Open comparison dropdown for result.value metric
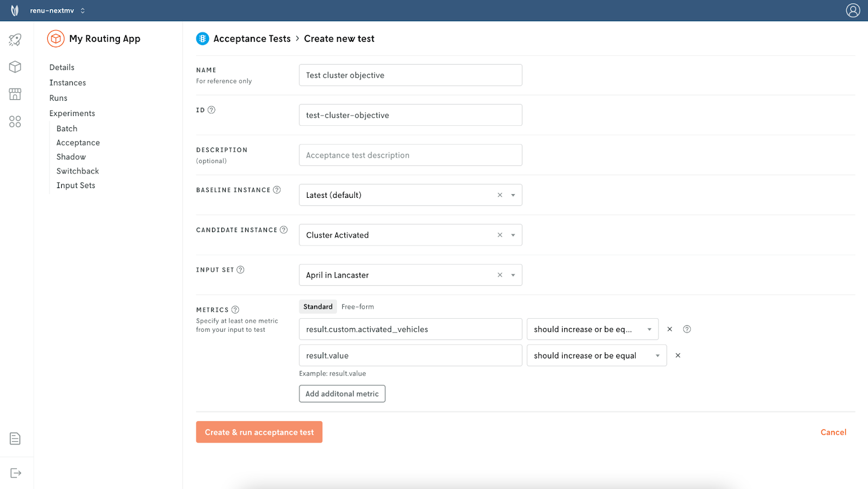Viewport: 868px width, 489px height. tap(597, 356)
